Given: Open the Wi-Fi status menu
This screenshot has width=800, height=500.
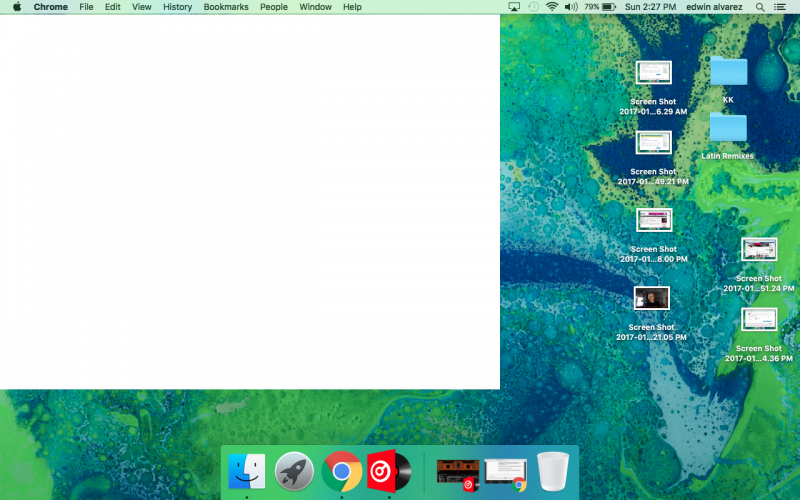Looking at the screenshot, I should [x=552, y=7].
